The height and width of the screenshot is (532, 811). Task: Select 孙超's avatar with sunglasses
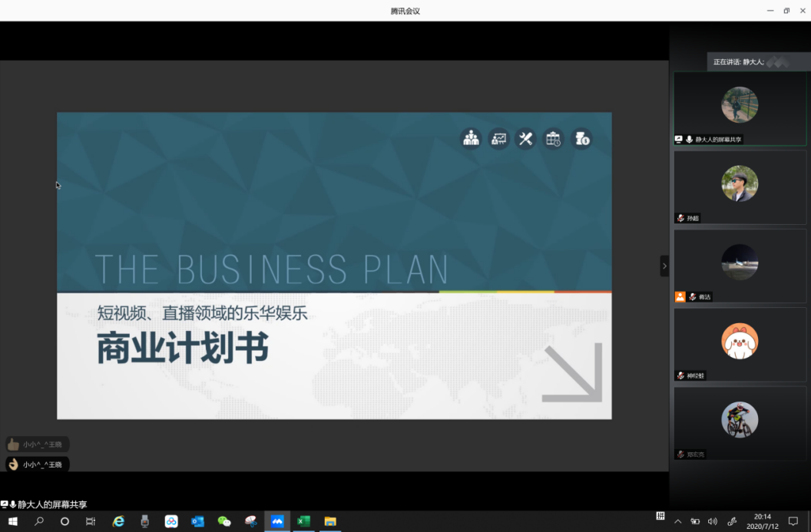pyautogui.click(x=740, y=183)
